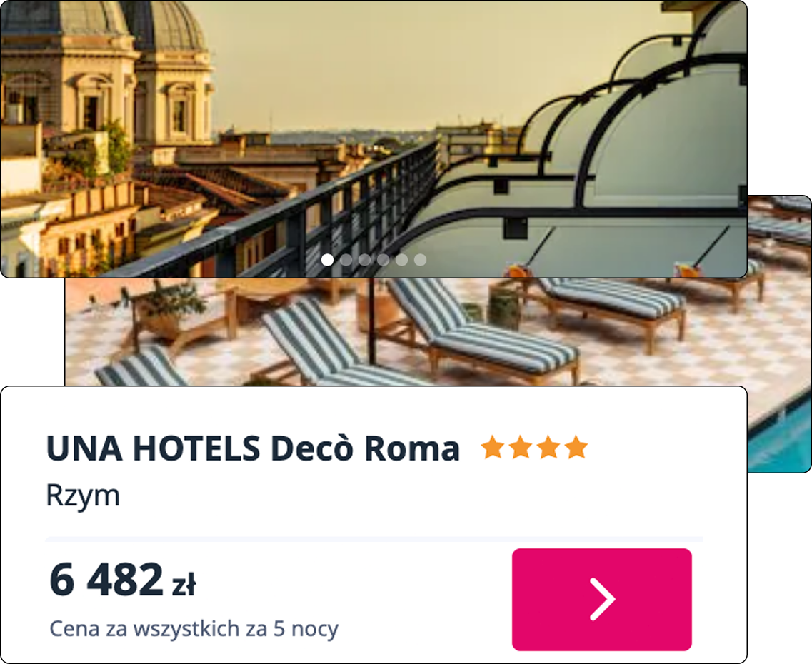Click the third orange rating star
Screen dimensions: 812x664
548,447
